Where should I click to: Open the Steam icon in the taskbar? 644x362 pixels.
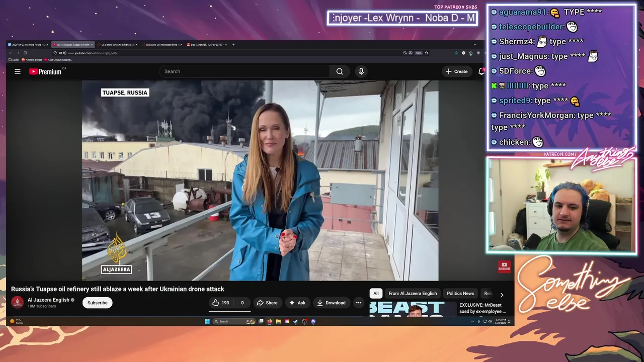(295, 321)
